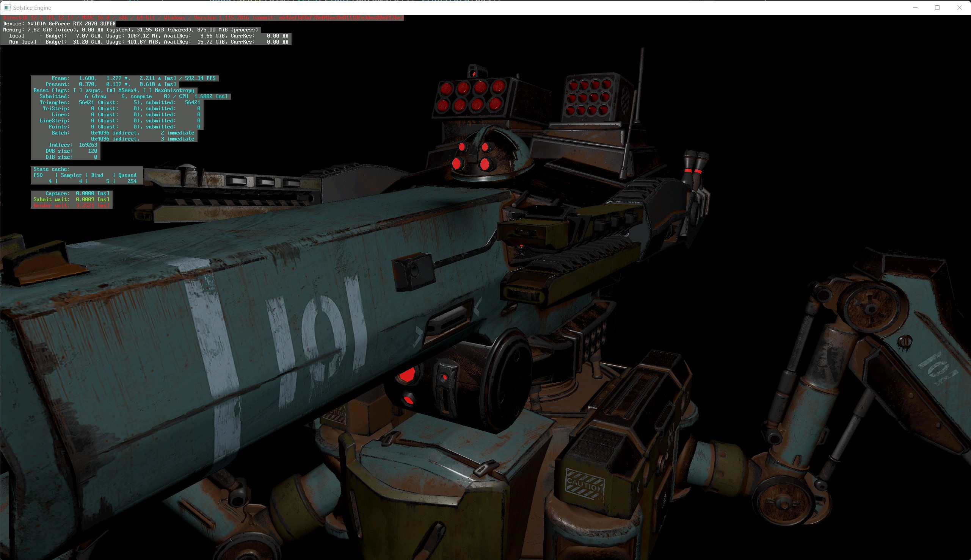
Task: Enable the vsync reset flag checkbox
Action: pos(78,91)
